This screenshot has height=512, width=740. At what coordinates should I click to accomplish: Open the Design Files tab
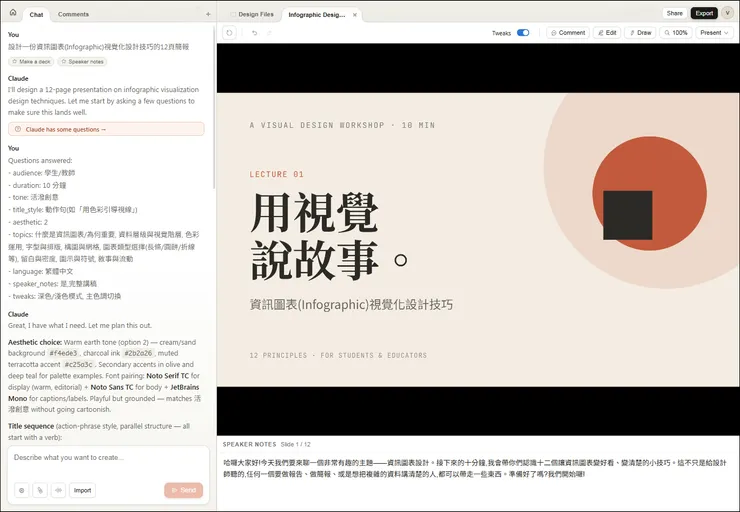252,15
